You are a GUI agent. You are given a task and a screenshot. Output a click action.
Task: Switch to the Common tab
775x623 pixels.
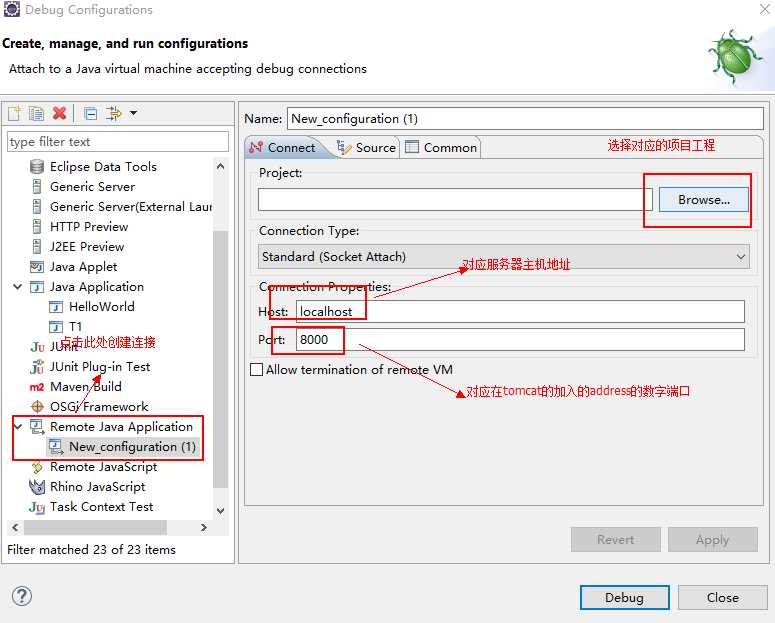point(441,148)
